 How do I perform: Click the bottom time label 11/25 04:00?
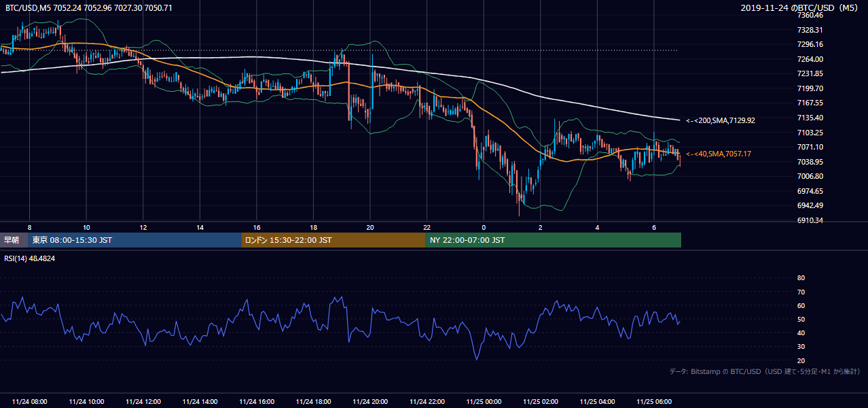click(597, 402)
